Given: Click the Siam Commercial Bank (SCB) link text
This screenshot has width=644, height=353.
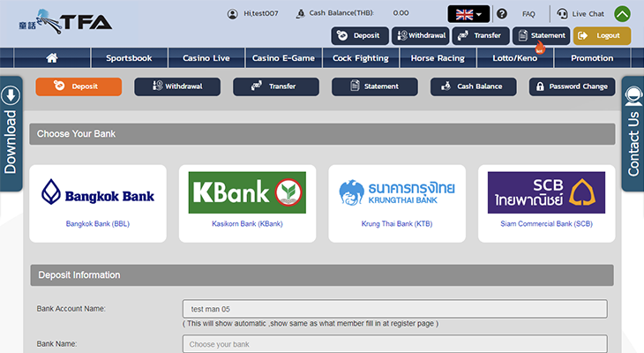Looking at the screenshot, I should coord(546,224).
